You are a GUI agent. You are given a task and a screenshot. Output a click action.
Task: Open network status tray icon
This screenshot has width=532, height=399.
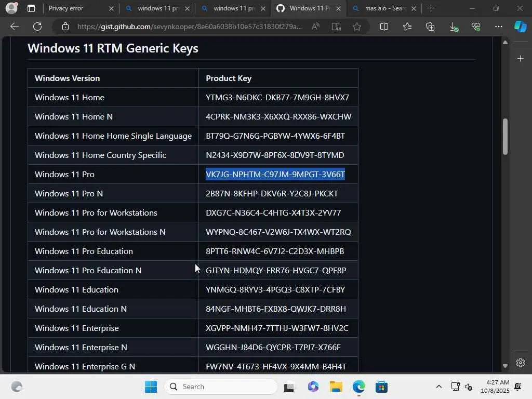click(x=455, y=387)
